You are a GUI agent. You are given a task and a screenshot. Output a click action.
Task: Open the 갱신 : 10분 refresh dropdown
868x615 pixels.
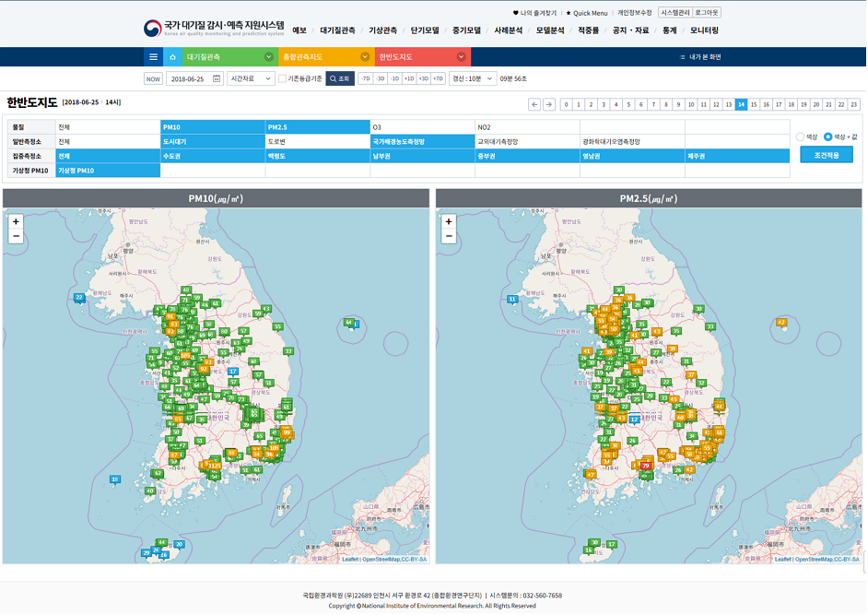pyautogui.click(x=472, y=78)
